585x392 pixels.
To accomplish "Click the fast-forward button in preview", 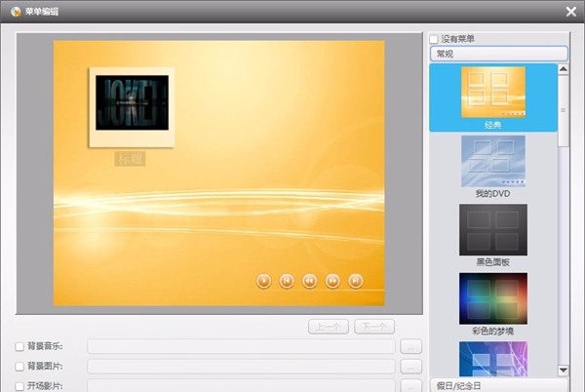I will tap(332, 281).
